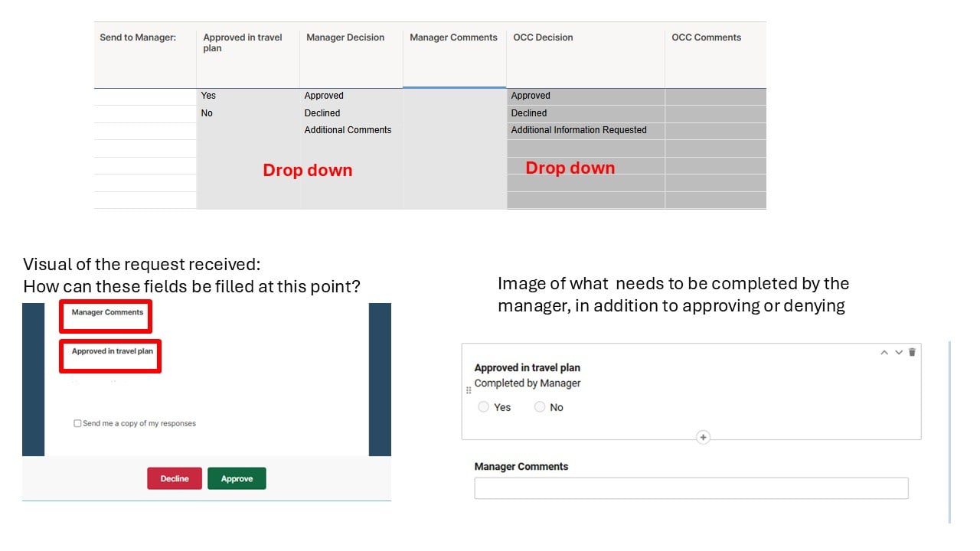Select the Send to Manager column header
The image size is (980, 551).
click(x=145, y=55)
